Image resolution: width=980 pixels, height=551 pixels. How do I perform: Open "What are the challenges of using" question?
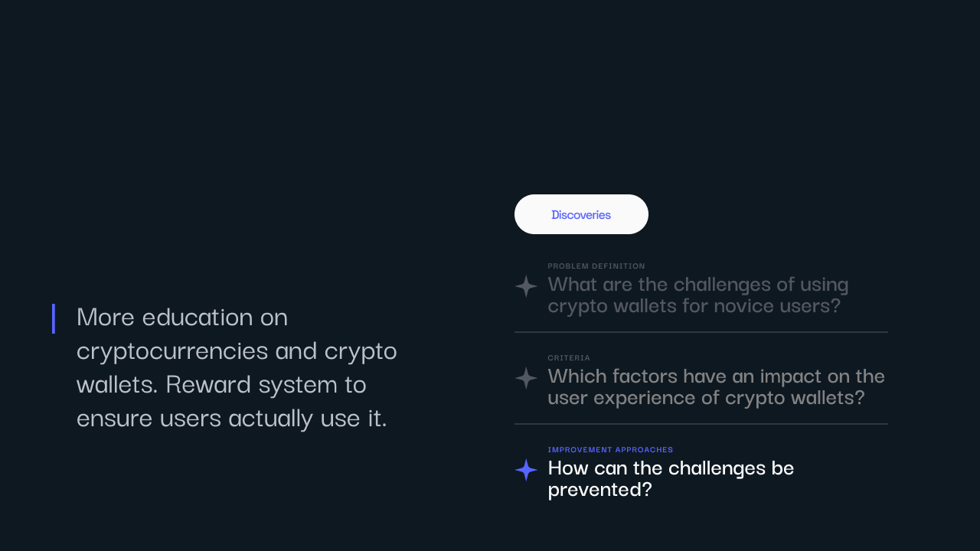tap(698, 295)
